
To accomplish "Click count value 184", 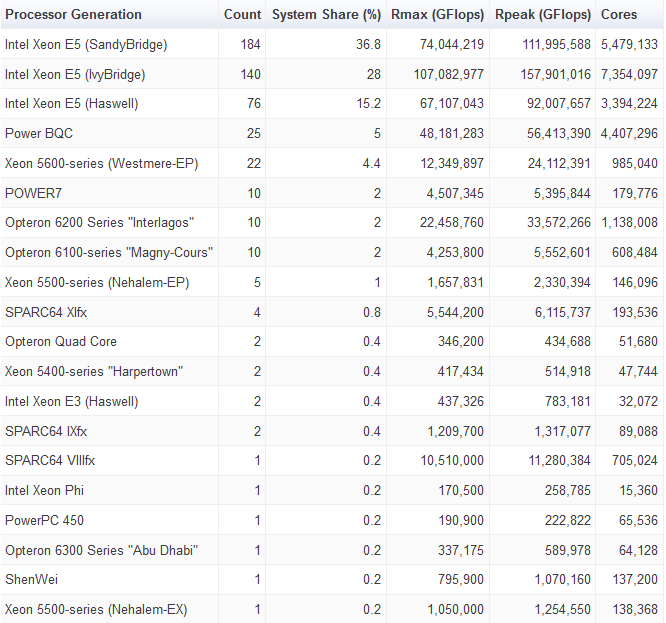I will click(x=251, y=45).
